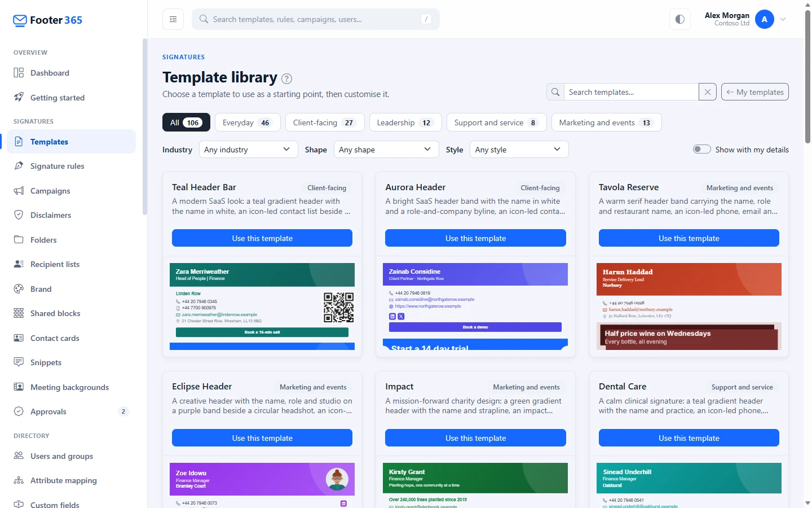The width and height of the screenshot is (812, 508).
Task: Toggle dark mode contrast icon
Action: [x=680, y=19]
